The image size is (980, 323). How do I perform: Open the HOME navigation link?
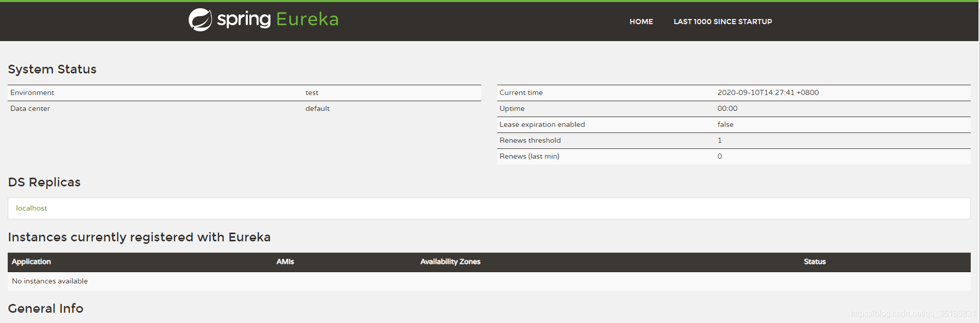[641, 22]
